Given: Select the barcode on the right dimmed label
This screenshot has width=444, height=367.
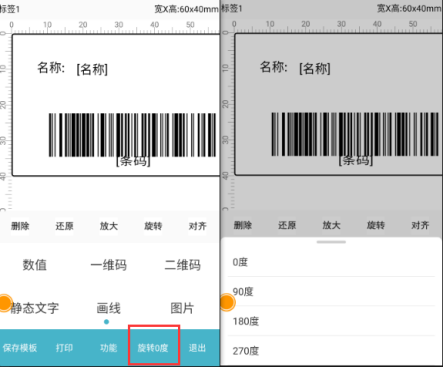Looking at the screenshot, I should click(355, 134).
